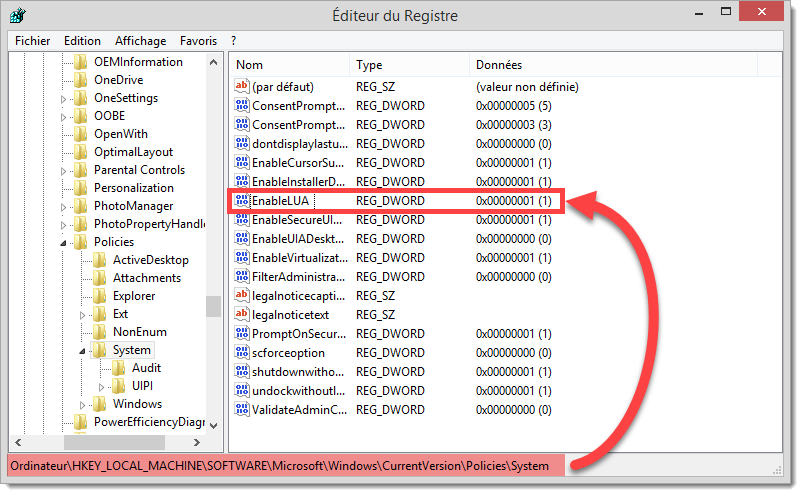Screen dimensions: 802x495
Task: Expand the UIPI subkey node
Action: coord(101,387)
